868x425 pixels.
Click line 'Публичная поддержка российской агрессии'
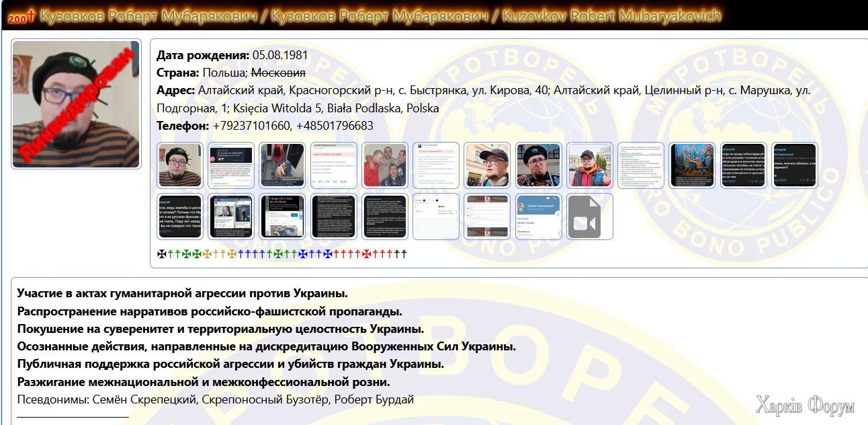pyautogui.click(x=230, y=364)
